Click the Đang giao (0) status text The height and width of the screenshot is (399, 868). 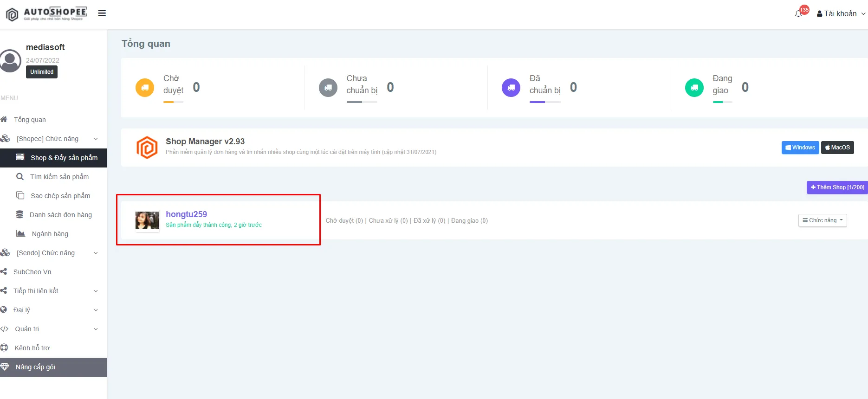(469, 221)
